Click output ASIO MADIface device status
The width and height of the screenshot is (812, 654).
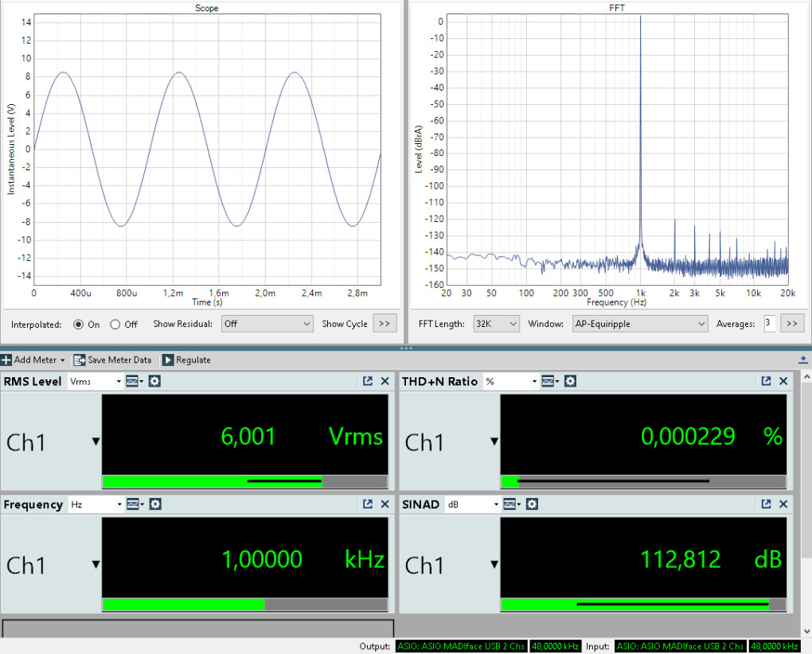click(x=461, y=646)
